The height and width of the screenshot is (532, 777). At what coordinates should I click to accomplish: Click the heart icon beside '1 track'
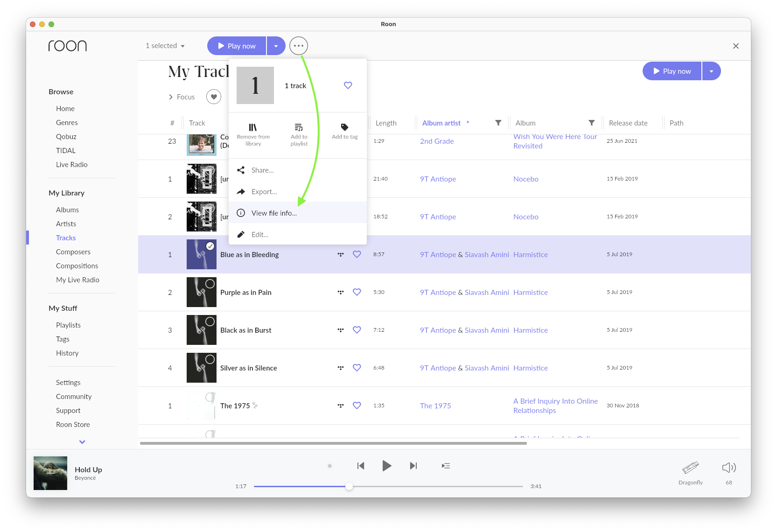tap(348, 85)
